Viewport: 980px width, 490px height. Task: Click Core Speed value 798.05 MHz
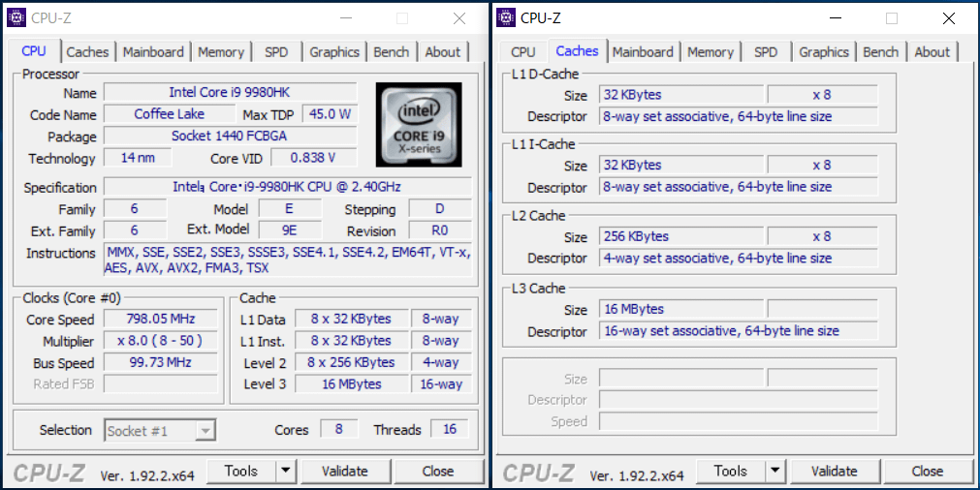click(x=161, y=319)
